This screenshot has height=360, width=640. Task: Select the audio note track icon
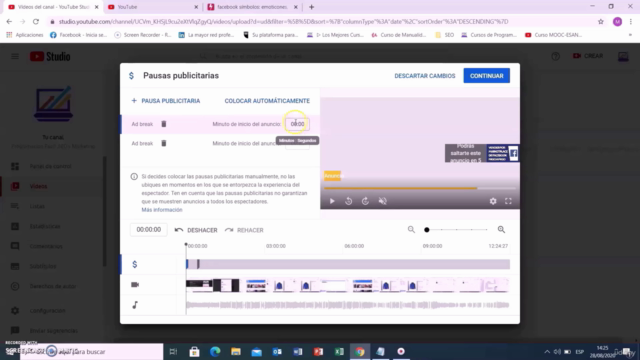pyautogui.click(x=135, y=305)
